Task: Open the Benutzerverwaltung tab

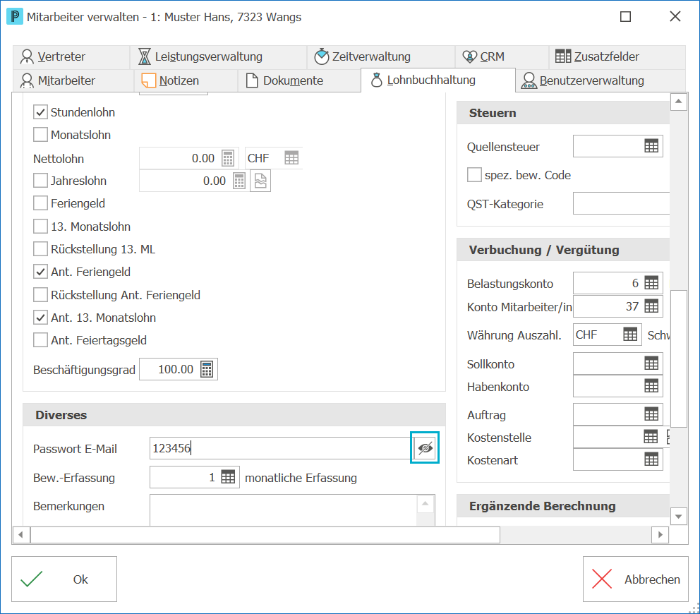Action: tap(601, 80)
